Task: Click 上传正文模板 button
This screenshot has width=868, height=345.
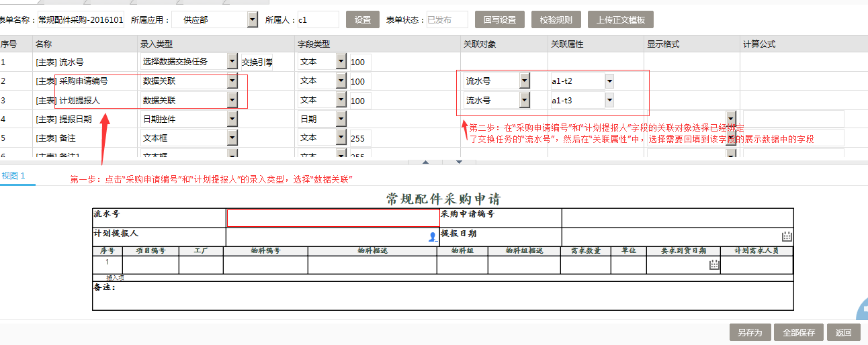Action: [620, 20]
